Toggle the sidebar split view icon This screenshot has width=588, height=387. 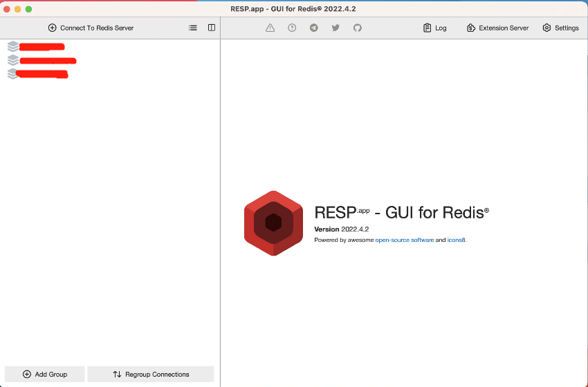(x=212, y=28)
